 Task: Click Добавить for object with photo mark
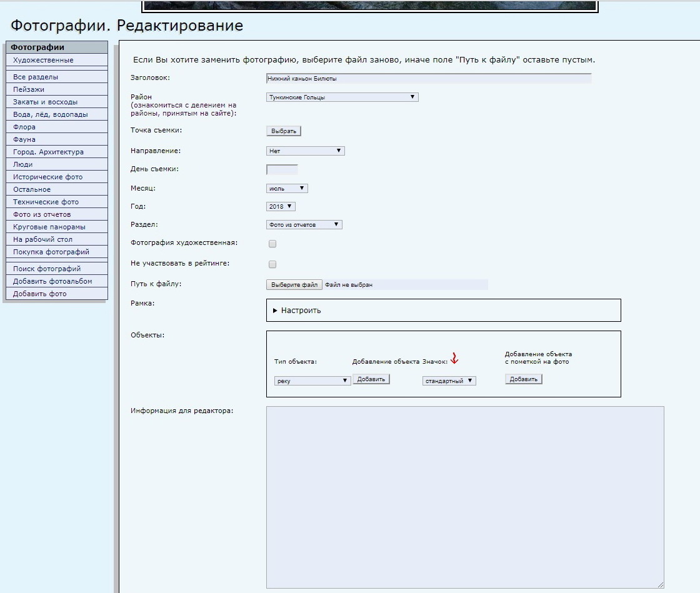pyautogui.click(x=524, y=379)
